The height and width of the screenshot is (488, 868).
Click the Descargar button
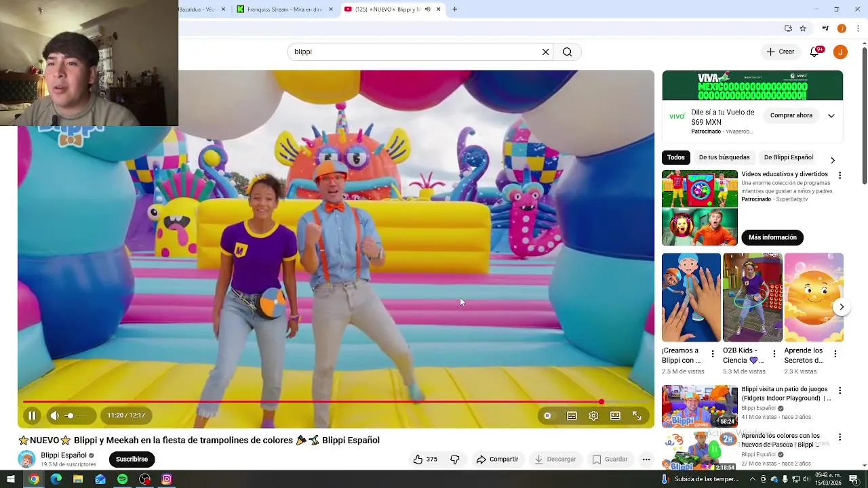tap(555, 460)
